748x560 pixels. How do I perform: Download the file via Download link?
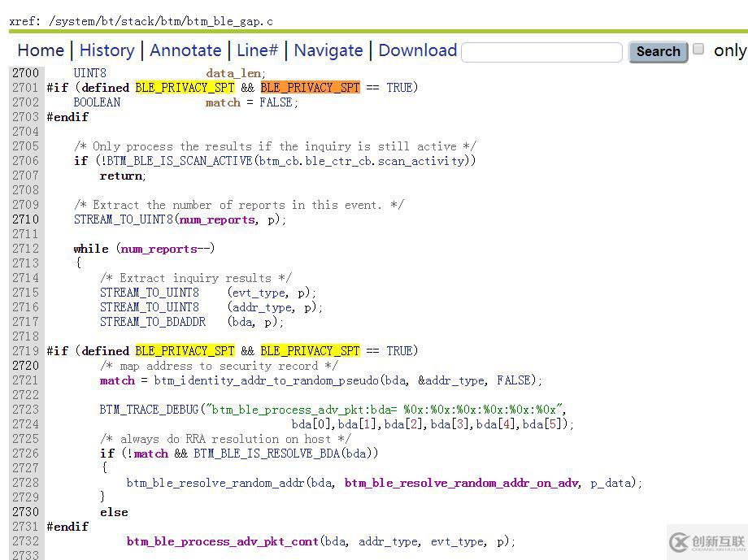point(417,50)
